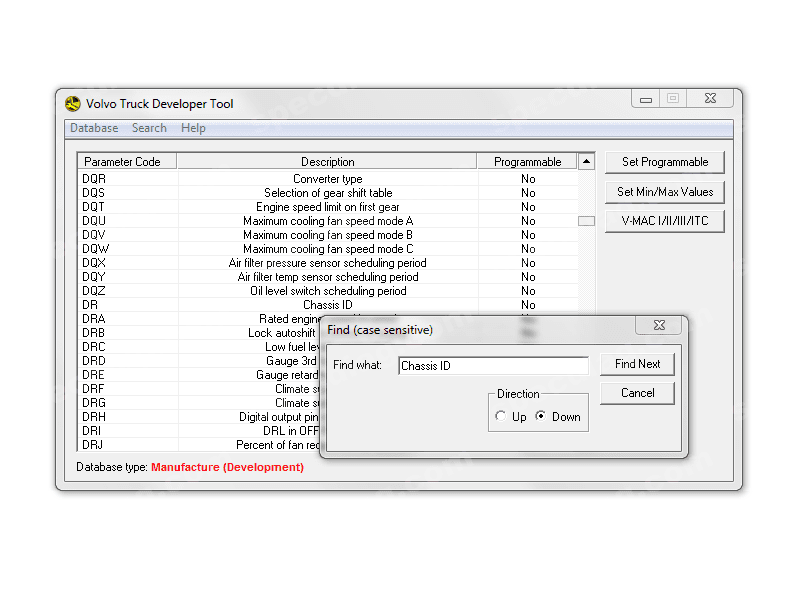Click the Programmable 'No' value for DQR
This screenshot has width=800, height=600.
(x=528, y=179)
